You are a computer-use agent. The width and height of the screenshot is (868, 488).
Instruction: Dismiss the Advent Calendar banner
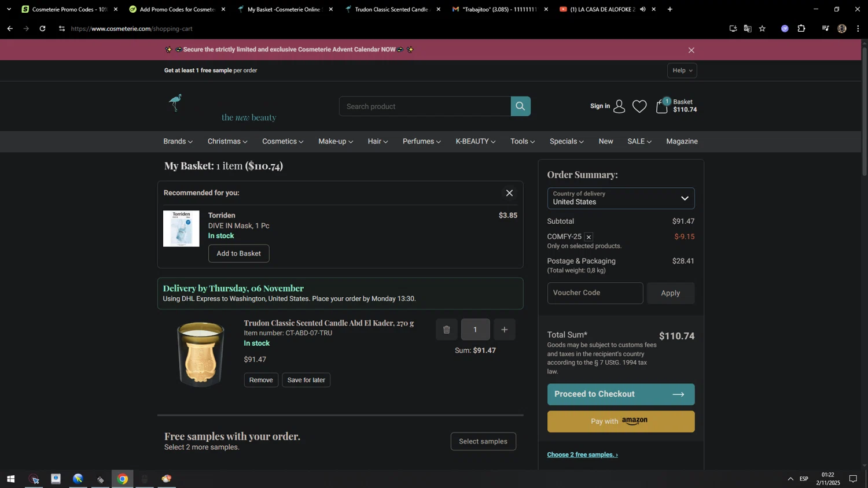point(691,50)
